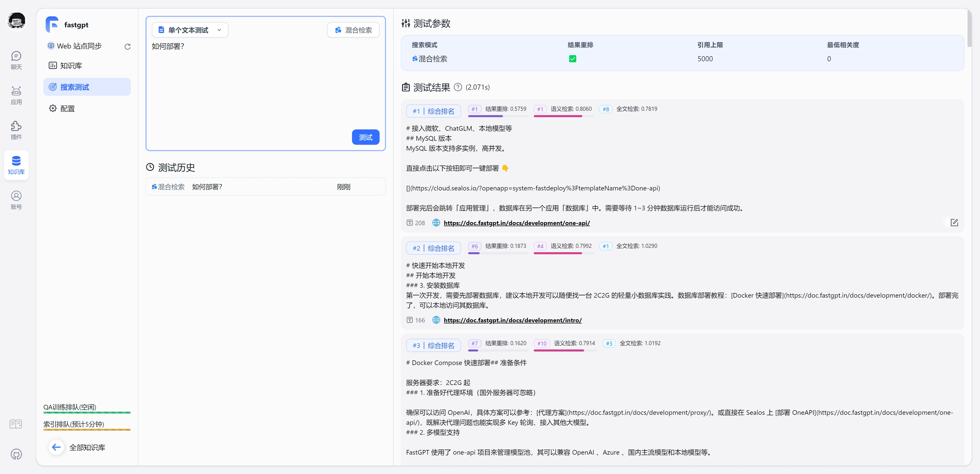The height and width of the screenshot is (474, 980).
Task: Open the GitHub icon in sidebar
Action: [x=16, y=454]
